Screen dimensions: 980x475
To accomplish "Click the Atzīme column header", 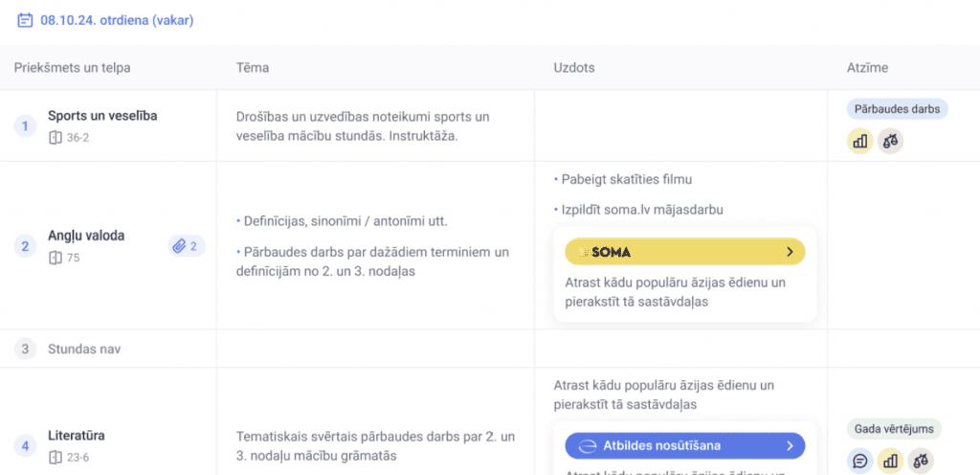I will pos(867,67).
